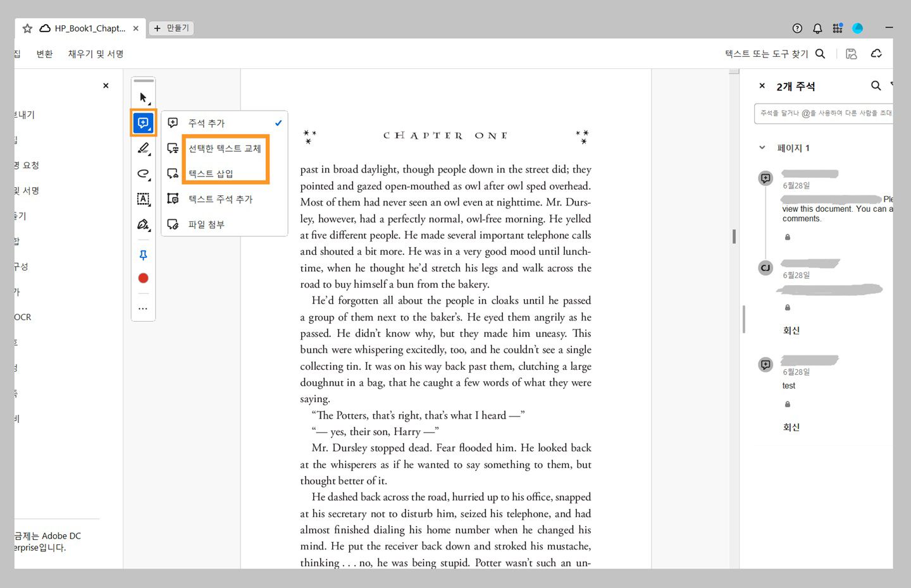
Task: Click the 2개 주석 panel title
Action: (x=796, y=86)
